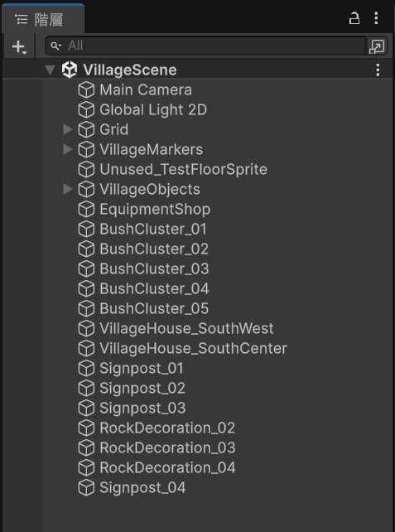Select Unused_TestFloorSprite in the hierarchy
Screen dimensions: 395x532
[x=183, y=169]
